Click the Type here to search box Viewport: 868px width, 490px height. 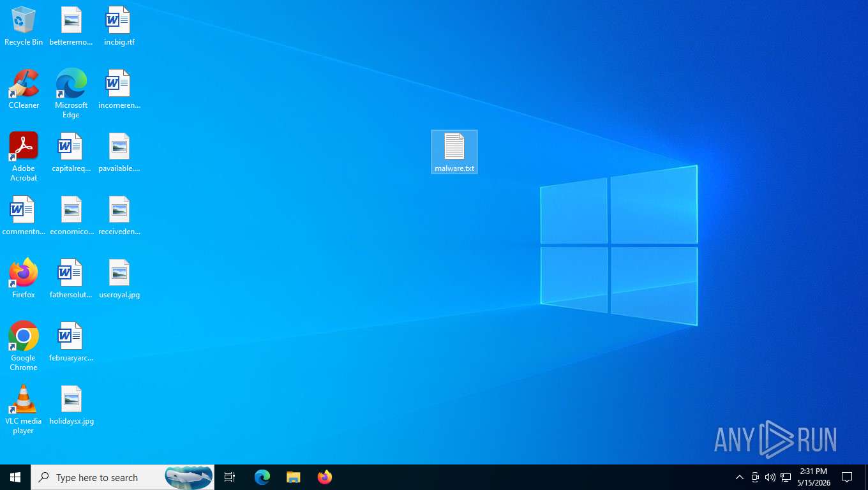coord(123,477)
